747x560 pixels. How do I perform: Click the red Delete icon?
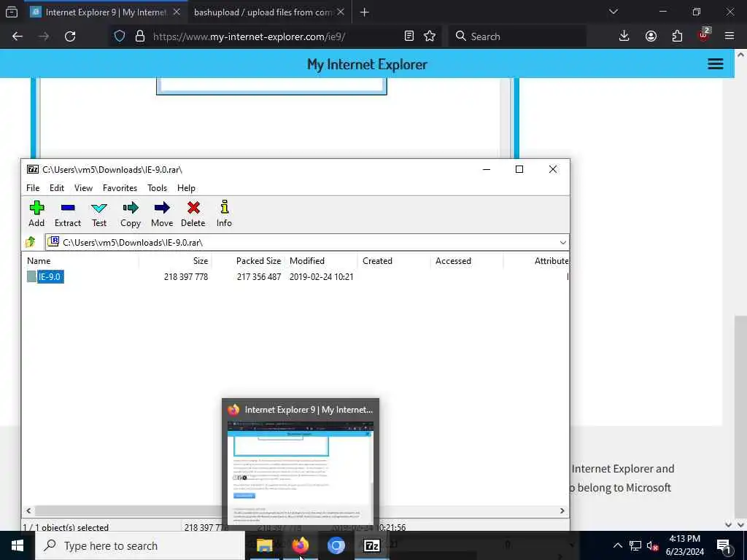pos(193,214)
